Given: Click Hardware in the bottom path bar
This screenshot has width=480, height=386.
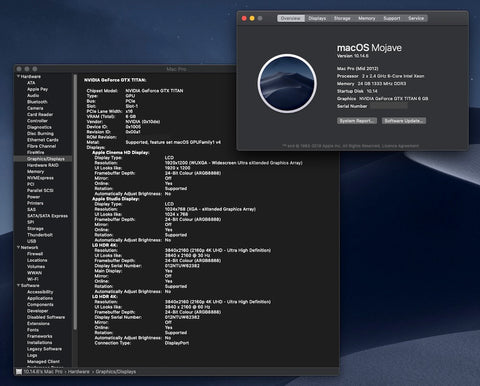Looking at the screenshot, I should point(79,372).
